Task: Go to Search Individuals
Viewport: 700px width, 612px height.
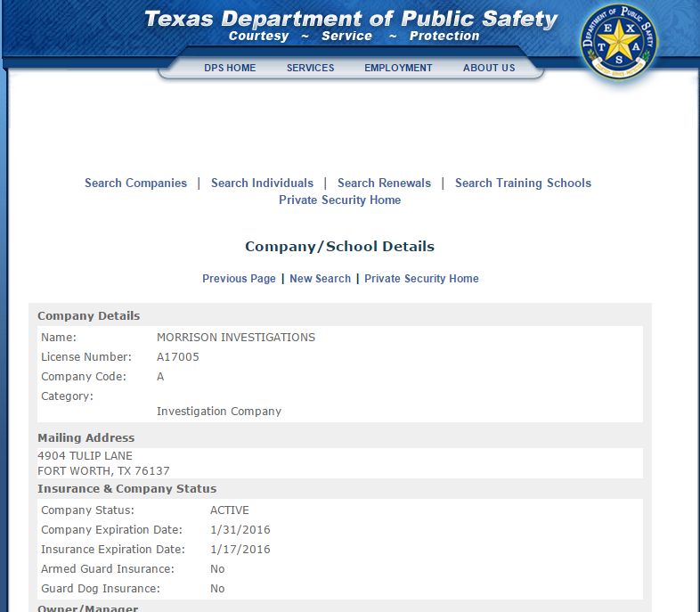Action: (x=262, y=183)
